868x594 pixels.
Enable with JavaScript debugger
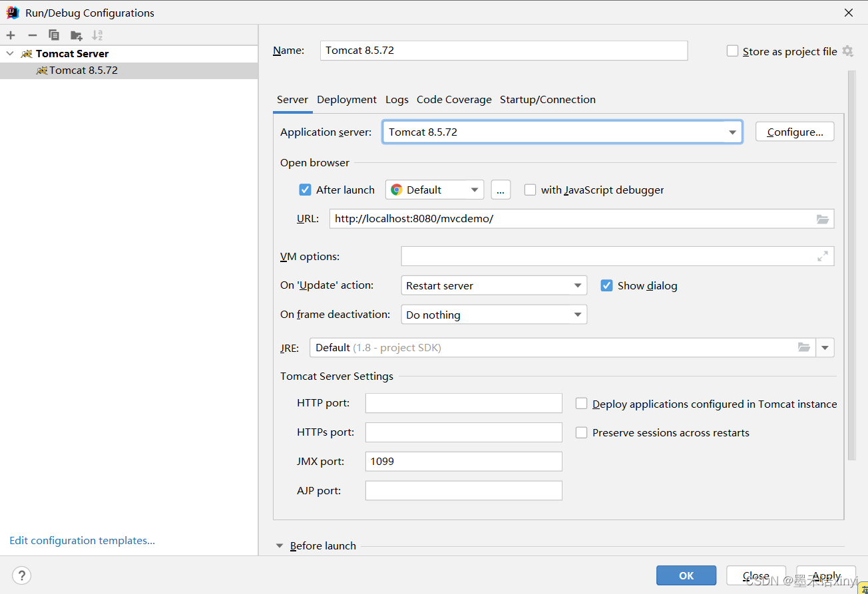[x=530, y=190]
